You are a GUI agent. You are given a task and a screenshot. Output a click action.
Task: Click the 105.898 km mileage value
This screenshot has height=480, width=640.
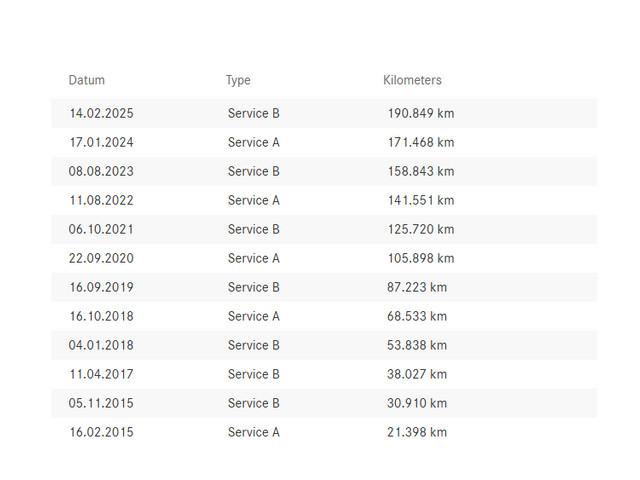tap(421, 258)
